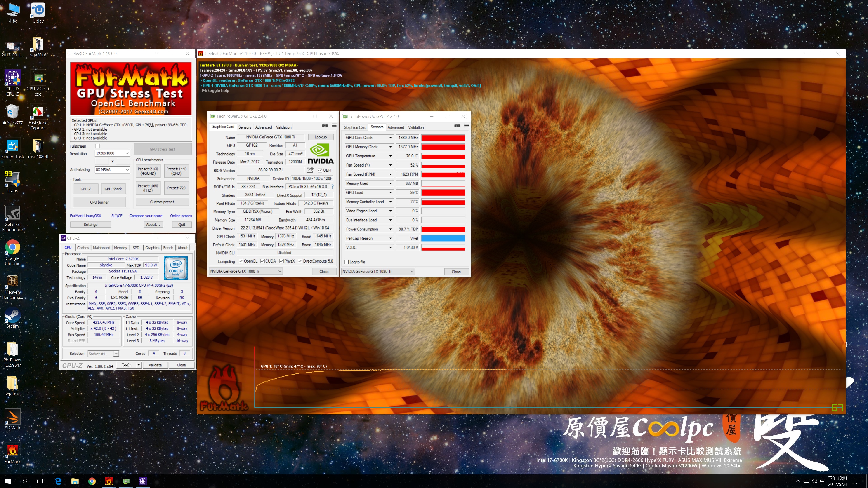Open the Bench tab in CPU-Z
This screenshot has width=868, height=488.
pyautogui.click(x=168, y=248)
